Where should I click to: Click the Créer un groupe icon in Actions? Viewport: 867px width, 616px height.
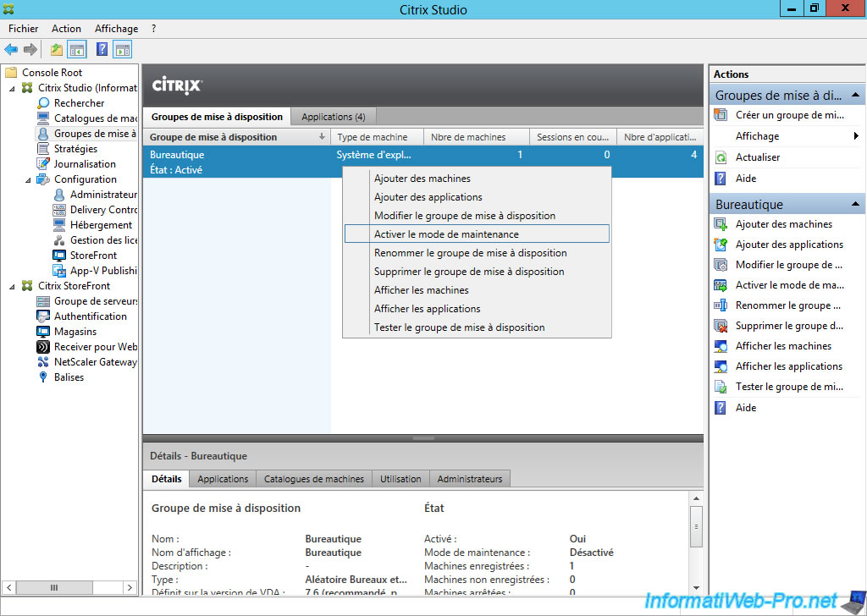pyautogui.click(x=721, y=115)
